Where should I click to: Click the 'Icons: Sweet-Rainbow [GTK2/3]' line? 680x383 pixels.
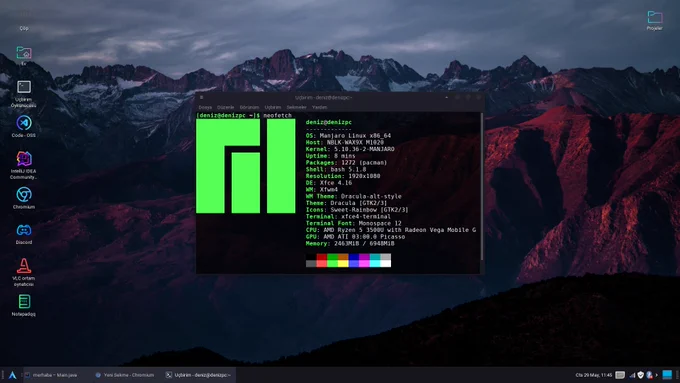click(x=357, y=210)
